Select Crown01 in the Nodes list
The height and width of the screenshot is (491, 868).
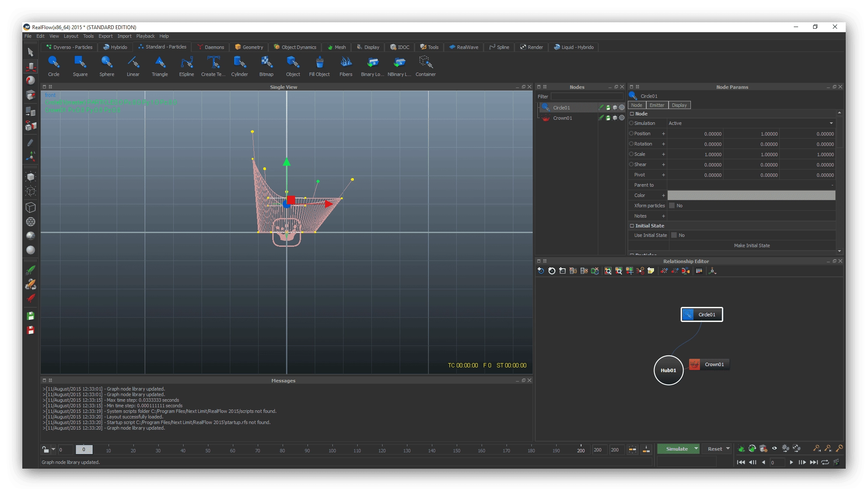(562, 118)
